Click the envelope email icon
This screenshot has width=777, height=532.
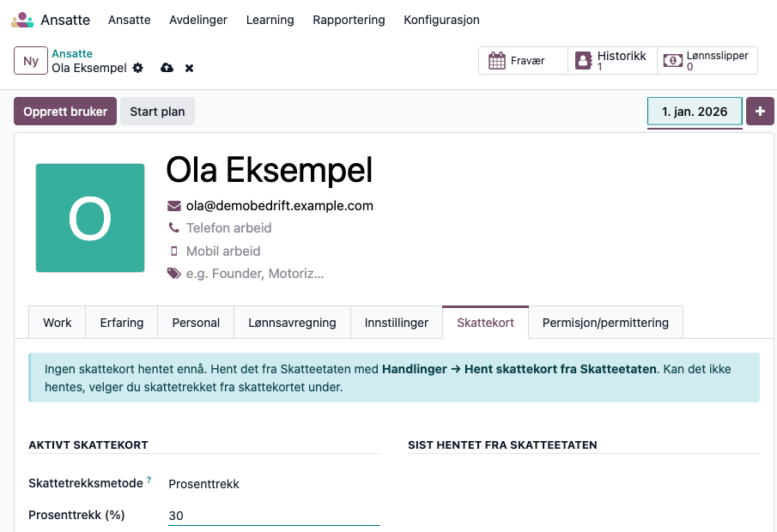click(x=174, y=206)
